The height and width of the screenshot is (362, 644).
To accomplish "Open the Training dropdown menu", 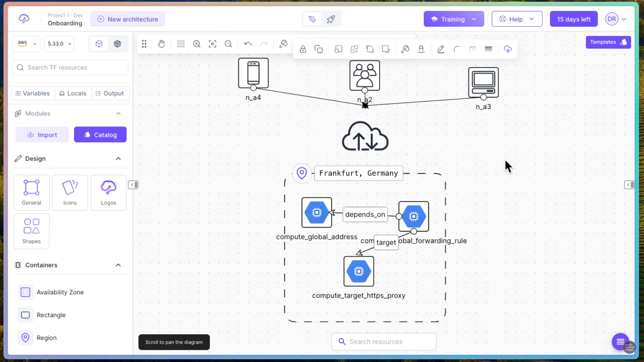I will click(x=454, y=19).
